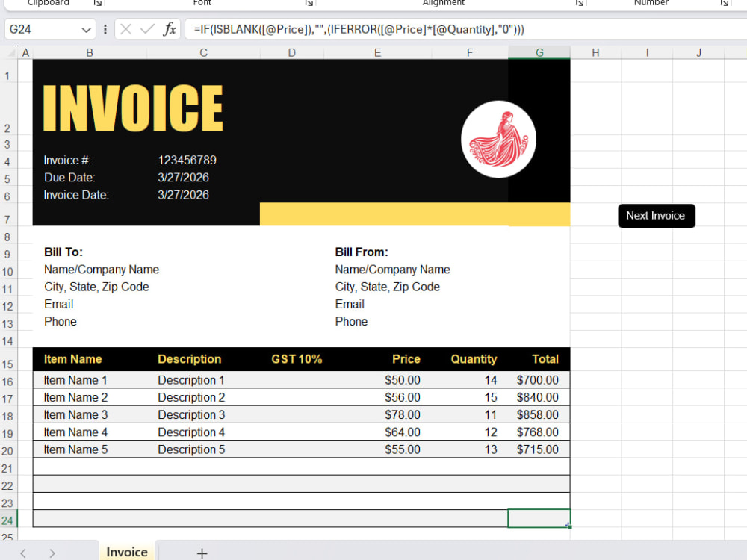Click the $715.00 total cell
The width and height of the screenshot is (747, 560).
point(538,449)
